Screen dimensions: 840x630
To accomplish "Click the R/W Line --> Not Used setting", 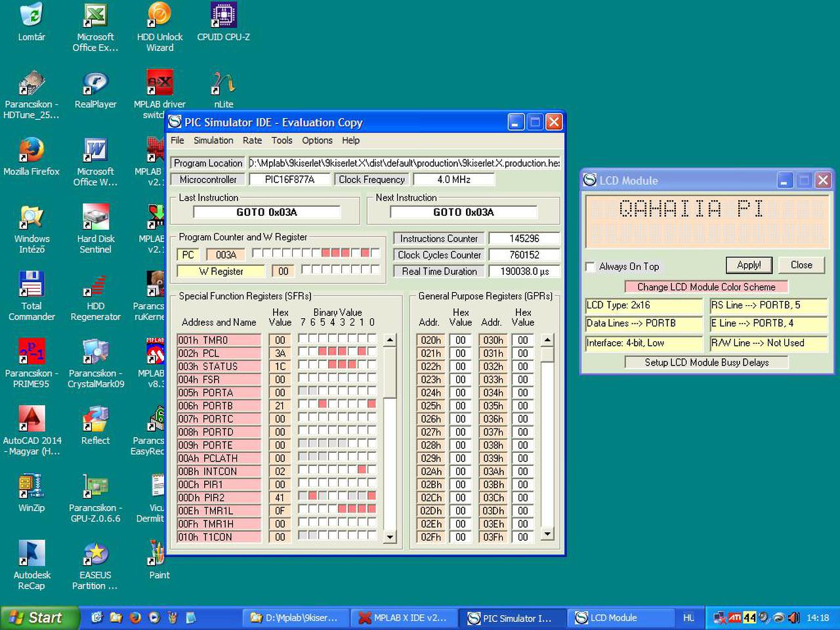I will coord(768,343).
